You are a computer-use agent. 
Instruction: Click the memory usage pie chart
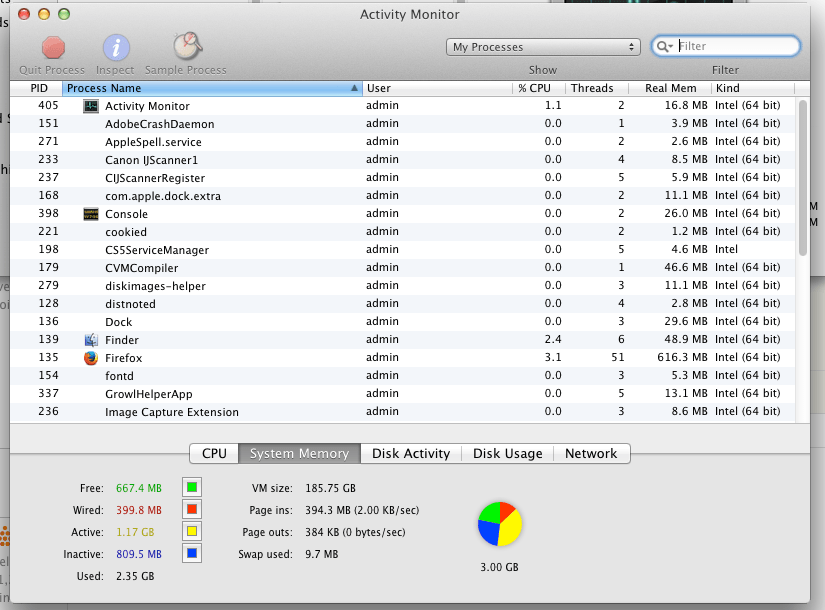click(x=500, y=524)
